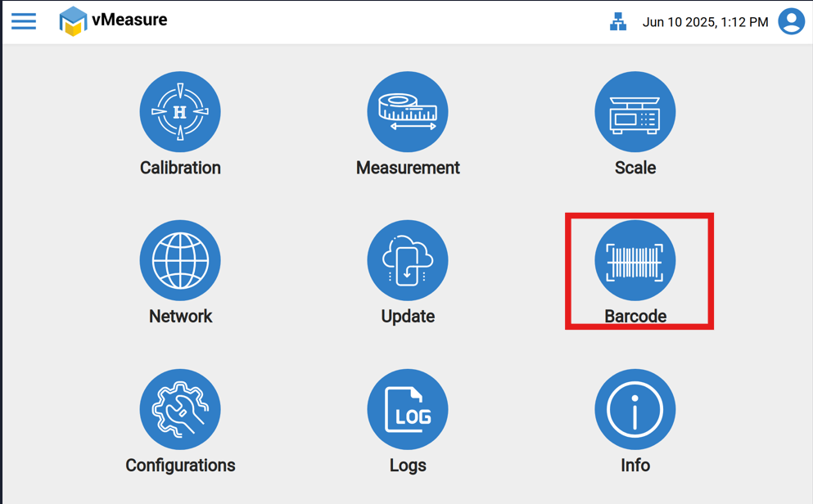Open the user profile avatar

click(791, 21)
